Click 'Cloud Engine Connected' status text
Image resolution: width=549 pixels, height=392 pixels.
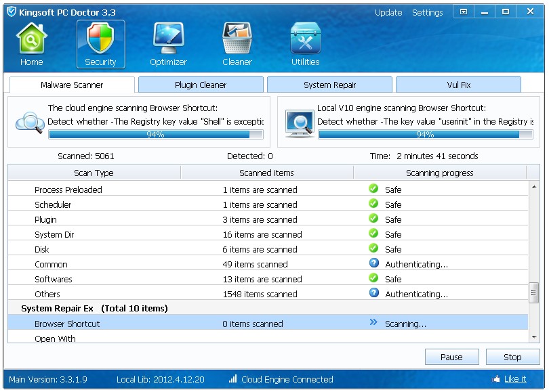[287, 379]
